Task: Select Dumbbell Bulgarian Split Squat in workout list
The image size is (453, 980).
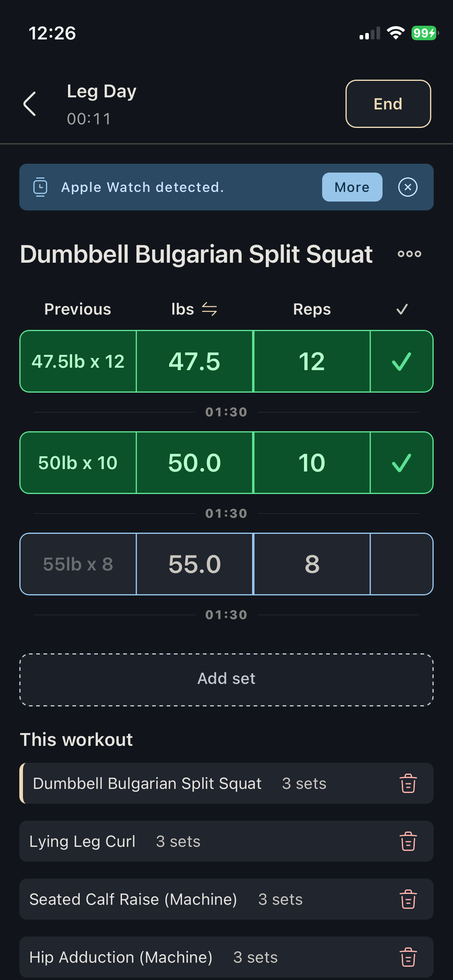Action: (226, 783)
